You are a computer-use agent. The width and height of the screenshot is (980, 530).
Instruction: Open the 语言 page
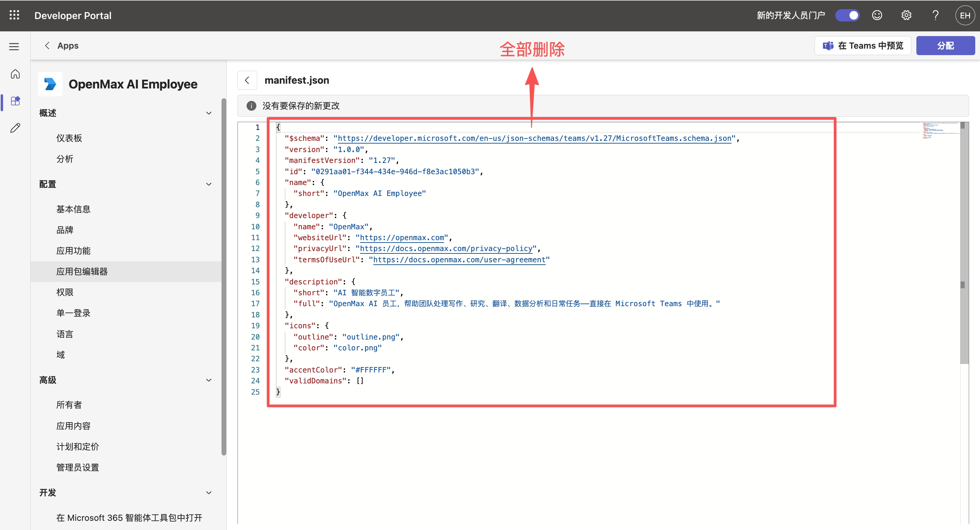[x=65, y=334]
